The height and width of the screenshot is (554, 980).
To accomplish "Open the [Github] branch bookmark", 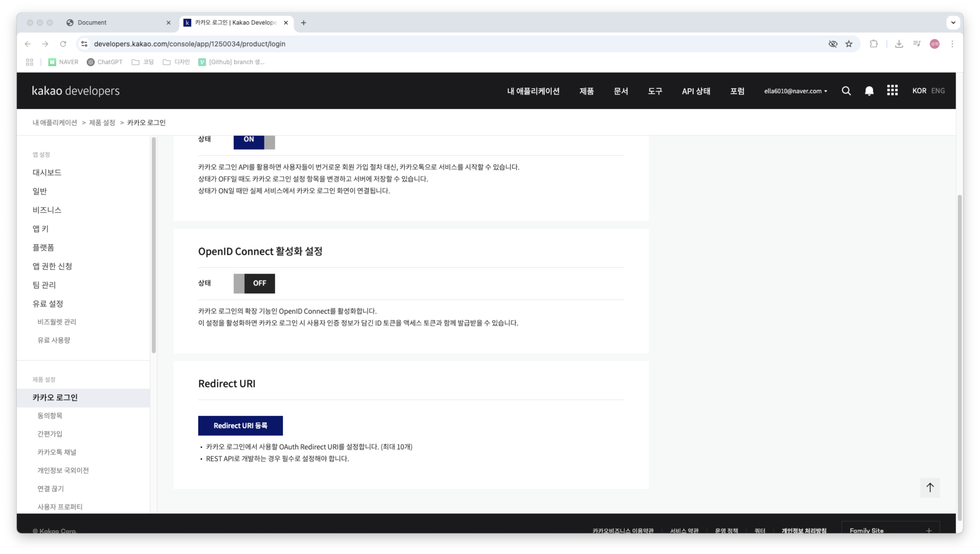I will [x=231, y=62].
